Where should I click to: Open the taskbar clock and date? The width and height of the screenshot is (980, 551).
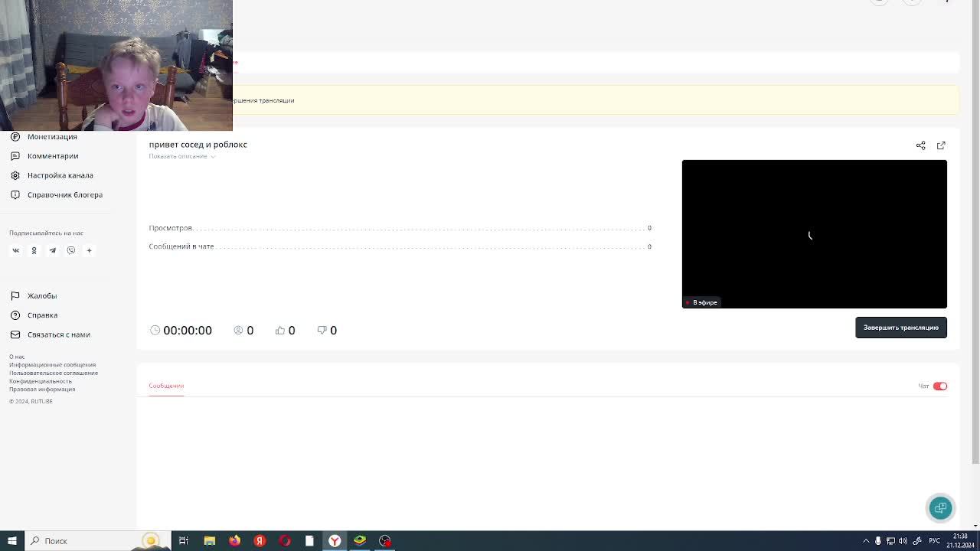[960, 541]
